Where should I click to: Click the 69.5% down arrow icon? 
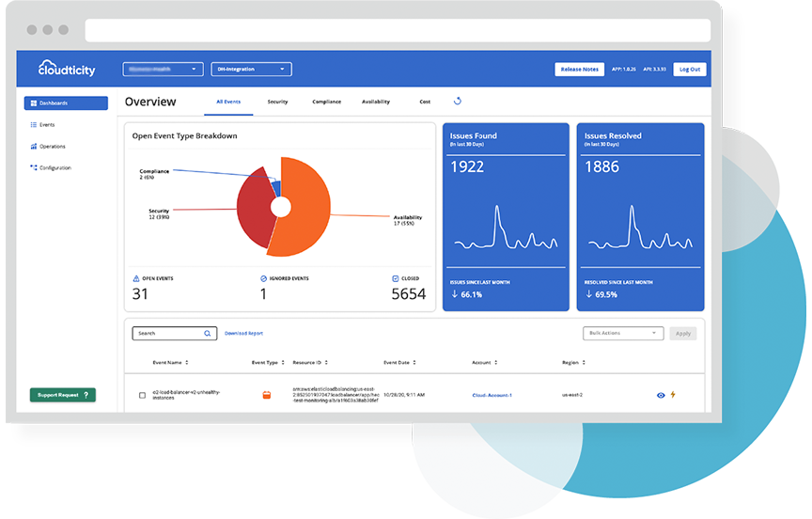click(x=589, y=294)
